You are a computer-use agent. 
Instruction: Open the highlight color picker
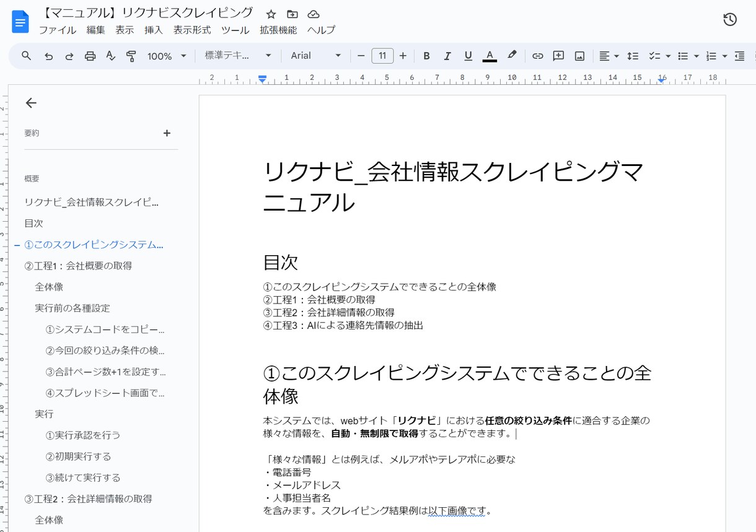pyautogui.click(x=511, y=56)
